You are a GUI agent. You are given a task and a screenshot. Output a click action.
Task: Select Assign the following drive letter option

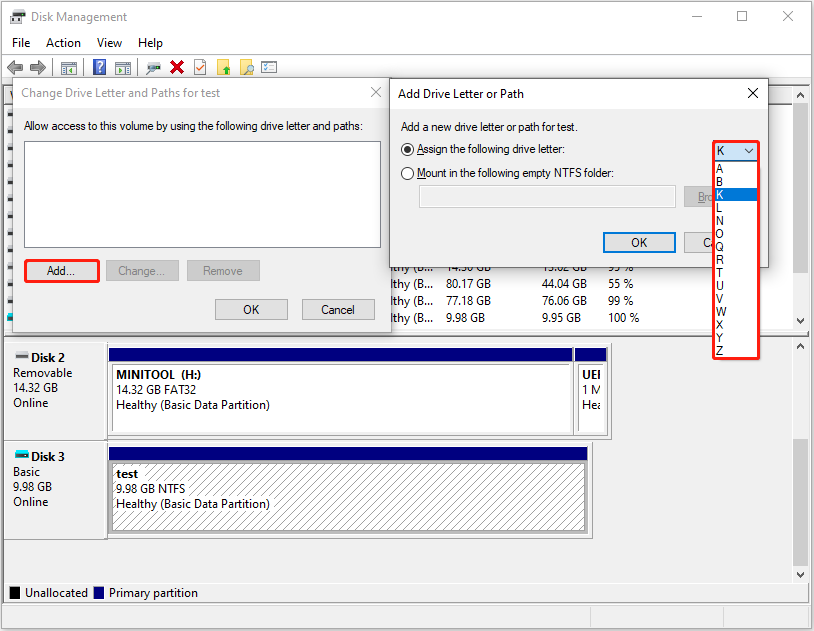coord(408,149)
